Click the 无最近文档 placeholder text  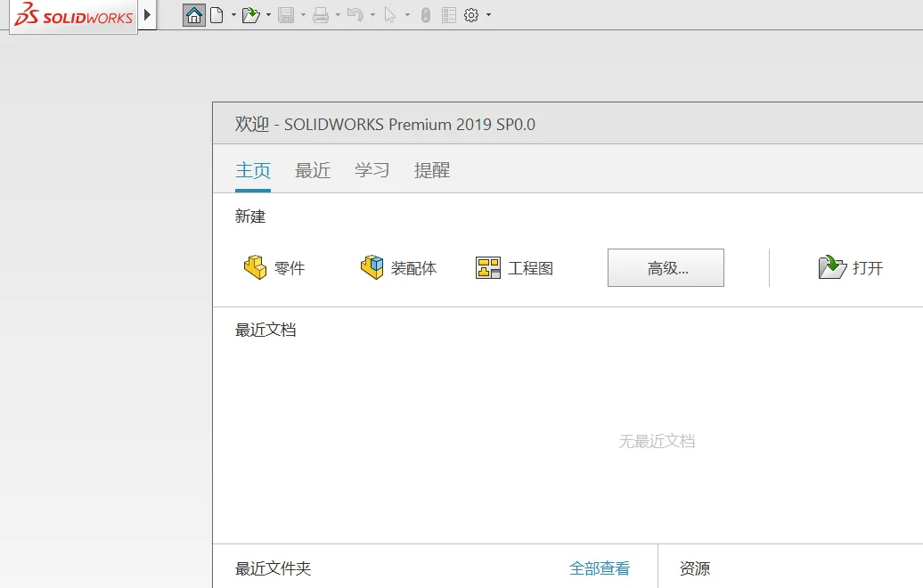[657, 441]
